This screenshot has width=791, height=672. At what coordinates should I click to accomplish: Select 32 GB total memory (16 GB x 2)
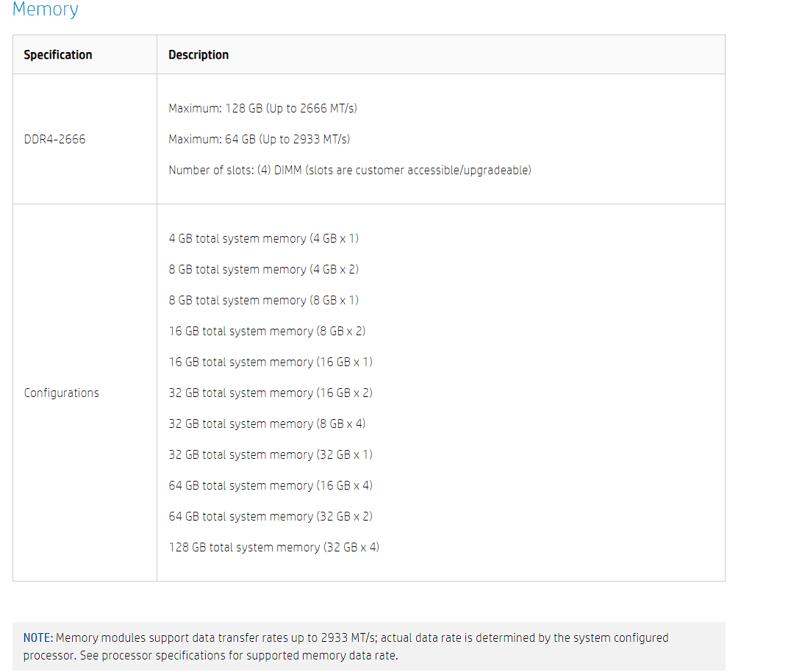click(271, 393)
